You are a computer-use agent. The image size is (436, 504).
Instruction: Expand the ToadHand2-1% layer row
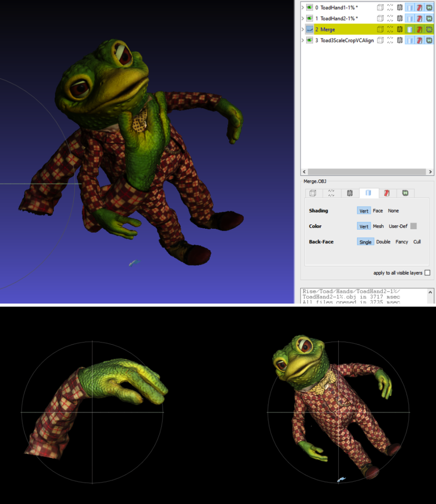tap(303, 18)
